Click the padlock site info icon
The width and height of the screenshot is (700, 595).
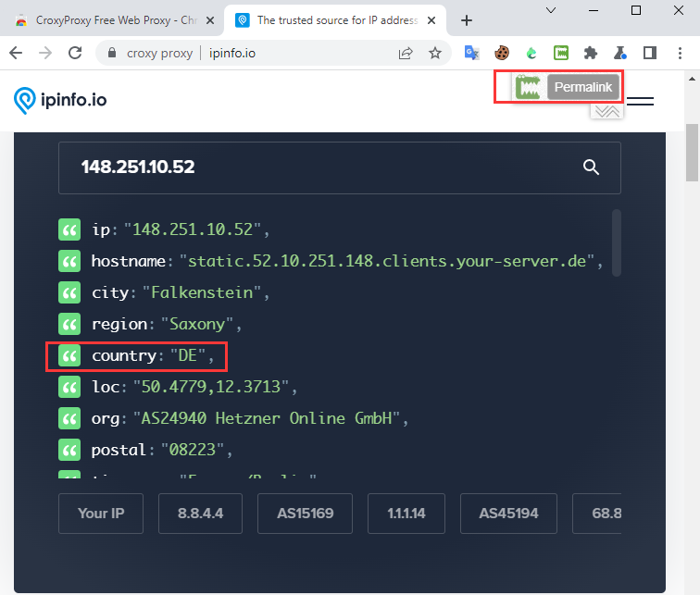112,53
